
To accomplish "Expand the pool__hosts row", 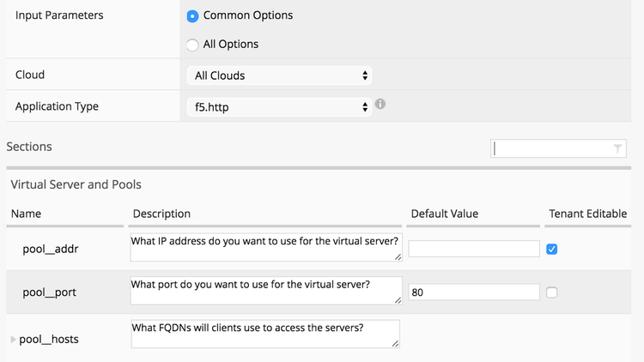I will 13,340.
